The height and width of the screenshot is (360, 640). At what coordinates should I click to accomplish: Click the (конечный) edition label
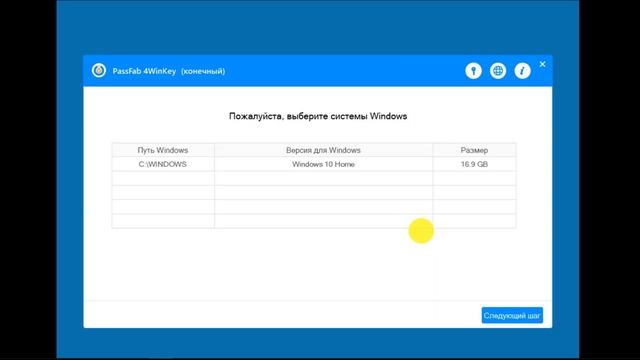coord(203,71)
